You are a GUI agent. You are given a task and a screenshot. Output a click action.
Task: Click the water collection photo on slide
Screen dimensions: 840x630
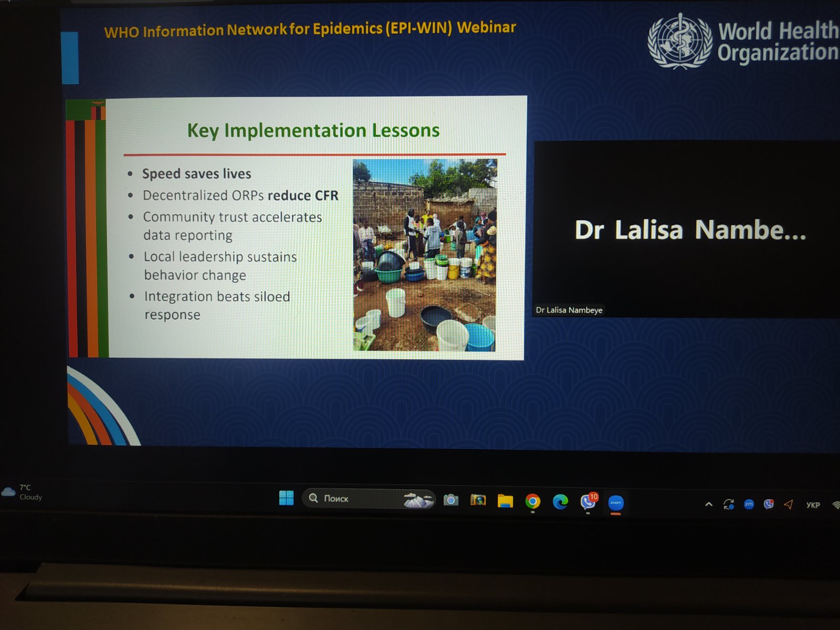pos(425,255)
